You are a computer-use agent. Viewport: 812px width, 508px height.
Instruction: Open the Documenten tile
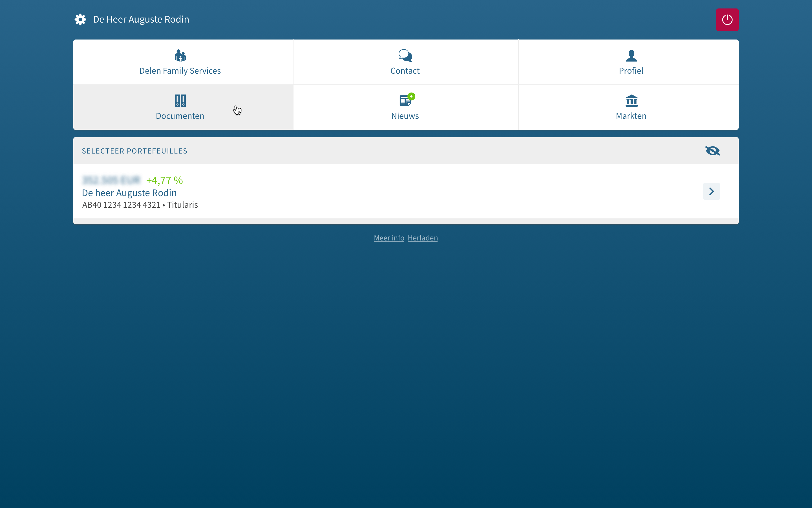pos(183,108)
